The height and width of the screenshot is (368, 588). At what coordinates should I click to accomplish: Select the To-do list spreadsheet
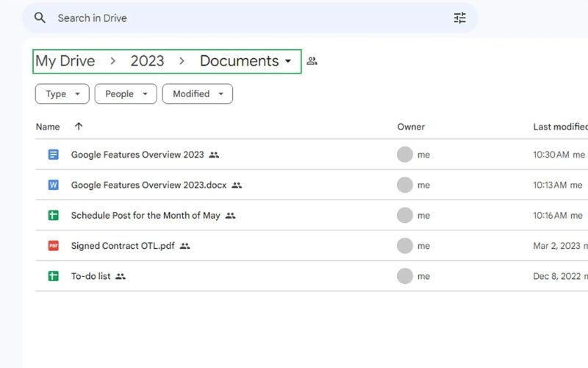90,277
